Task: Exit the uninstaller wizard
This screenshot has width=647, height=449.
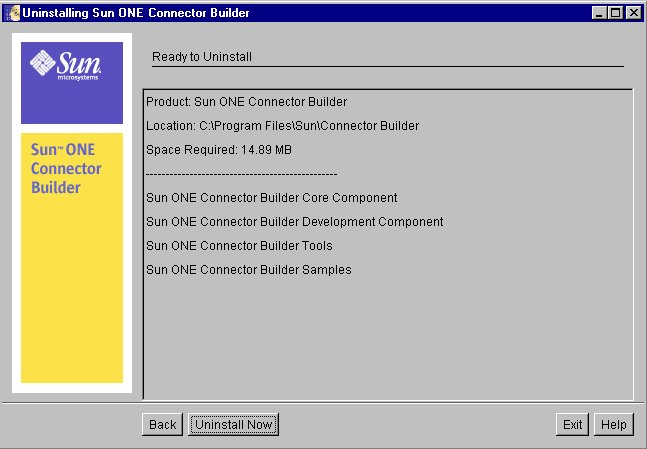Action: tap(572, 424)
